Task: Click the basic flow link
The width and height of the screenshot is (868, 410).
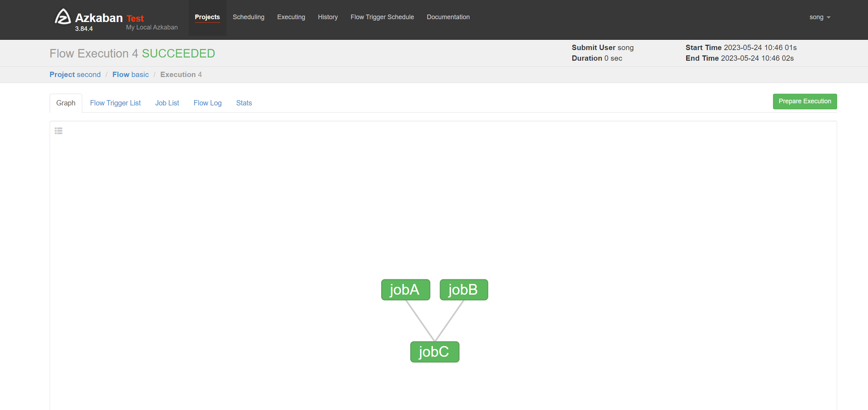Action: click(x=130, y=74)
